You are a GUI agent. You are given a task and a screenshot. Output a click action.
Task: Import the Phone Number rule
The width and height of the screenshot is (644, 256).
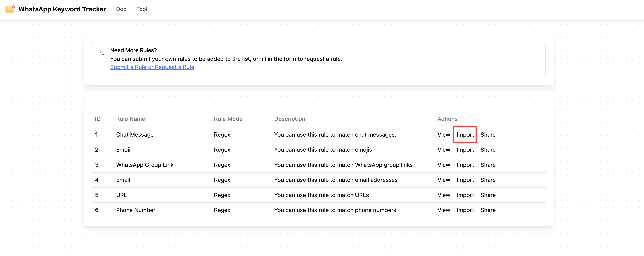(465, 210)
